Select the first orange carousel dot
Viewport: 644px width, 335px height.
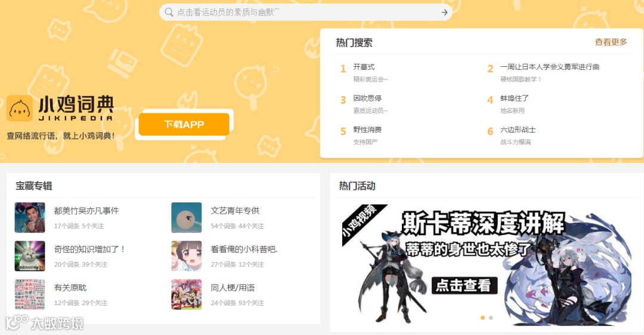[482, 318]
